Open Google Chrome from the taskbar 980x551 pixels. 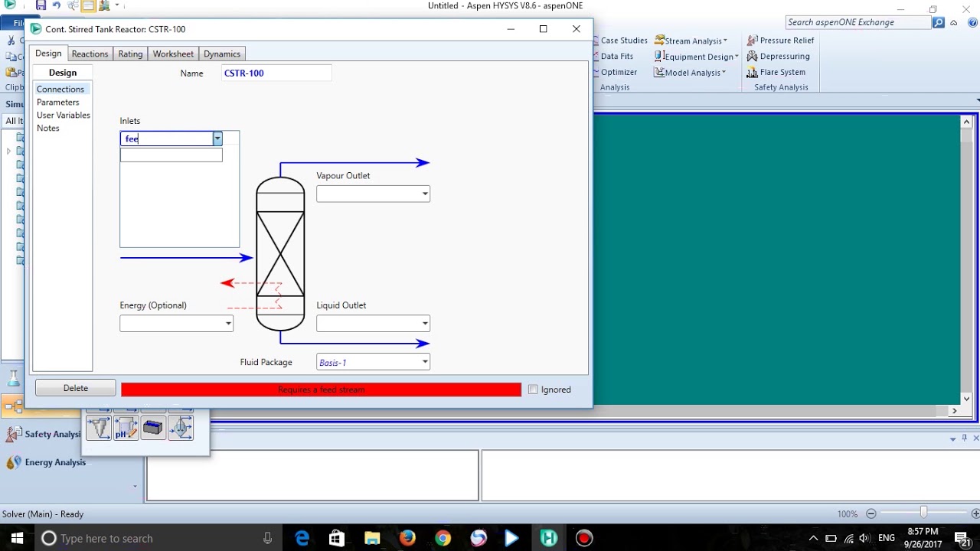pos(443,538)
